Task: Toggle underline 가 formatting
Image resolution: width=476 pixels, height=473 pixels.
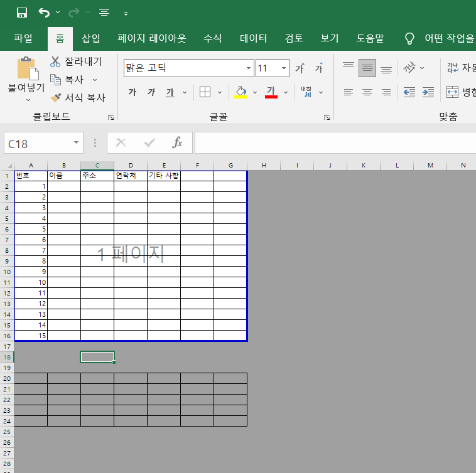Action: [170, 92]
